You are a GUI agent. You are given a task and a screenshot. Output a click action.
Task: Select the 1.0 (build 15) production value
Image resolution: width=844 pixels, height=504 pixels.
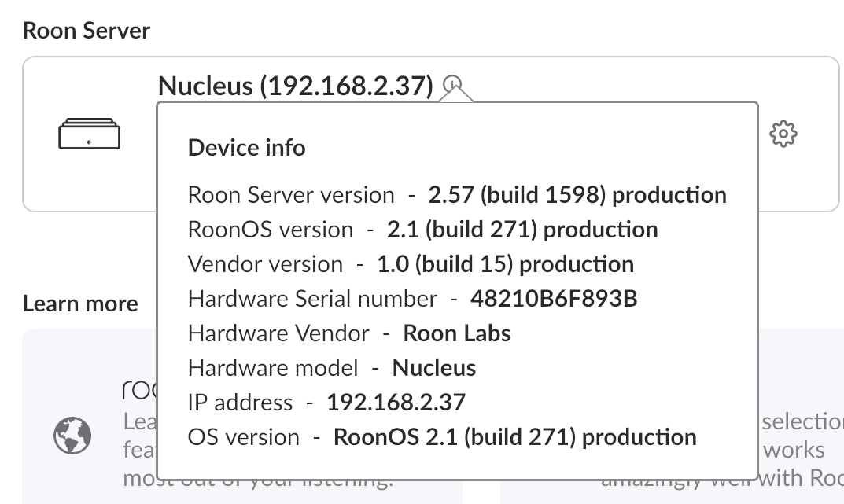click(x=505, y=264)
